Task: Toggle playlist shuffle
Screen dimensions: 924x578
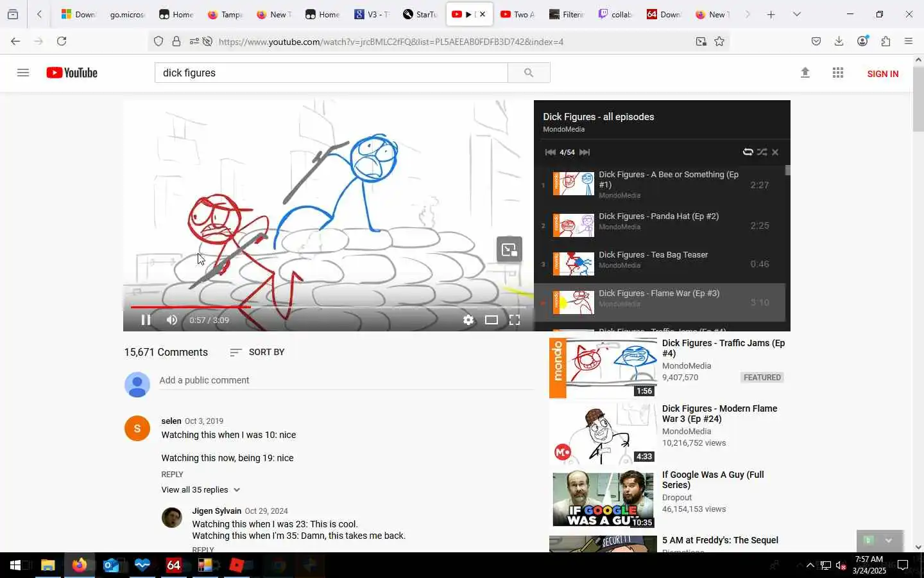Action: point(762,152)
